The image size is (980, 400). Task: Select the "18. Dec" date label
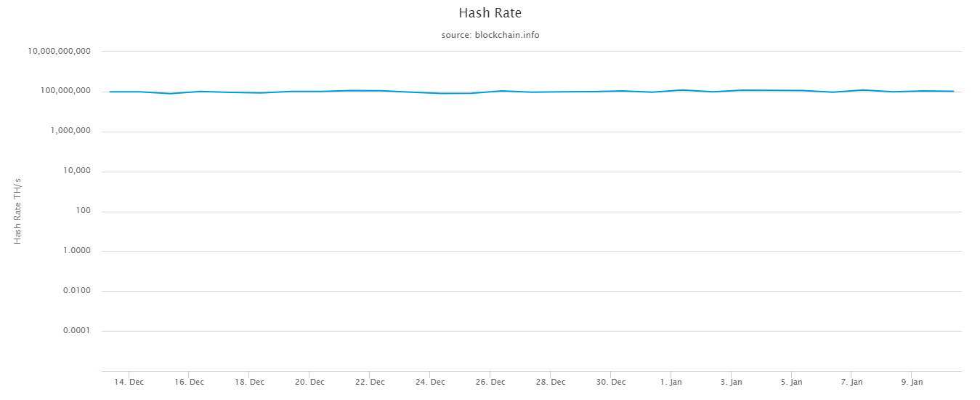[x=250, y=382]
